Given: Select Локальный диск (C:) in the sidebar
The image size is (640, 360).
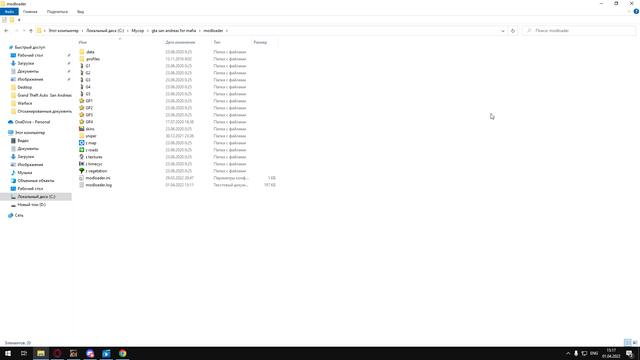Looking at the screenshot, I should (x=36, y=197).
